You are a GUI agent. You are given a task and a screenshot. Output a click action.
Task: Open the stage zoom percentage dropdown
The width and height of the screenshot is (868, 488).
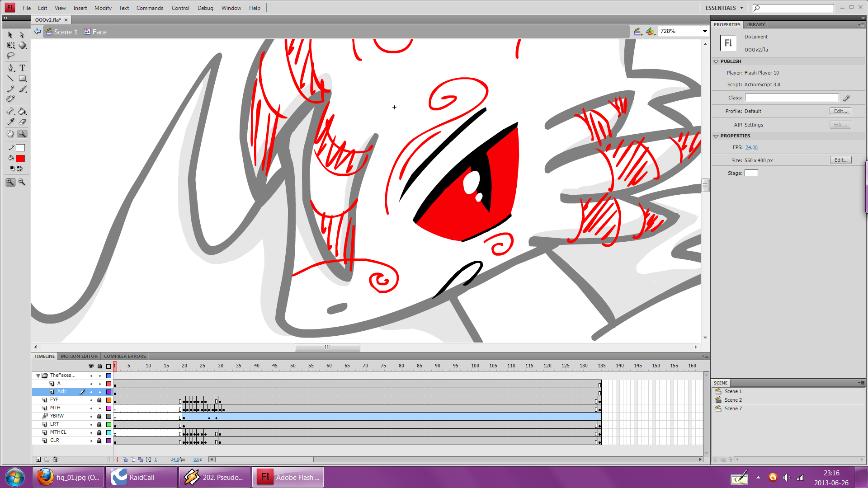[704, 31]
